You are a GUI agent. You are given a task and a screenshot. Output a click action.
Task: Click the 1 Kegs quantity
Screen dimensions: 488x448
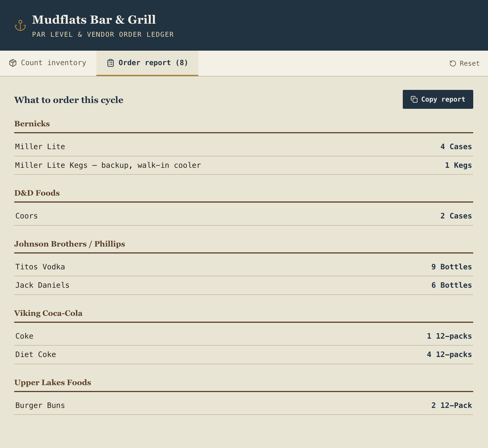[458, 165]
